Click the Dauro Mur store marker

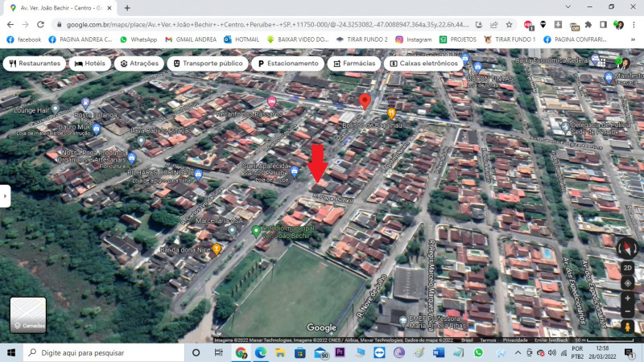tap(96, 129)
